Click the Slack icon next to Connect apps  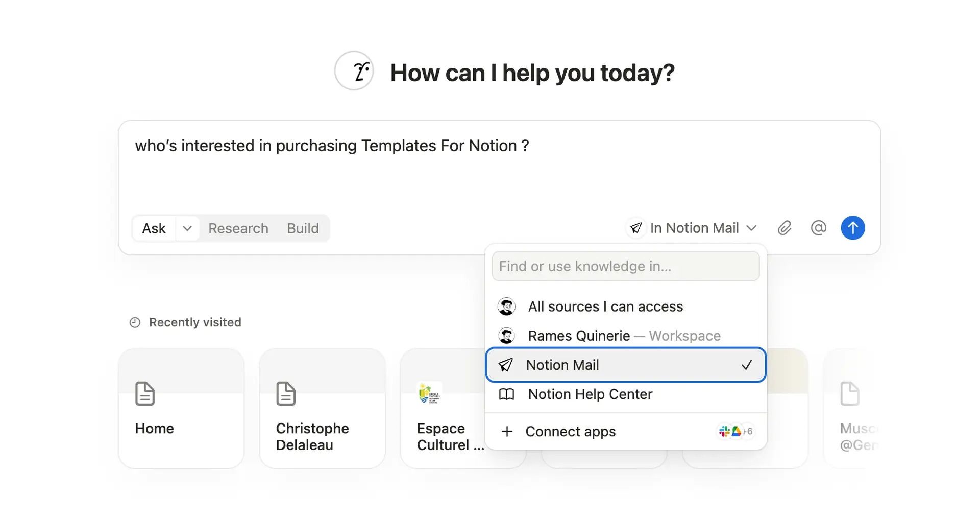tap(724, 431)
